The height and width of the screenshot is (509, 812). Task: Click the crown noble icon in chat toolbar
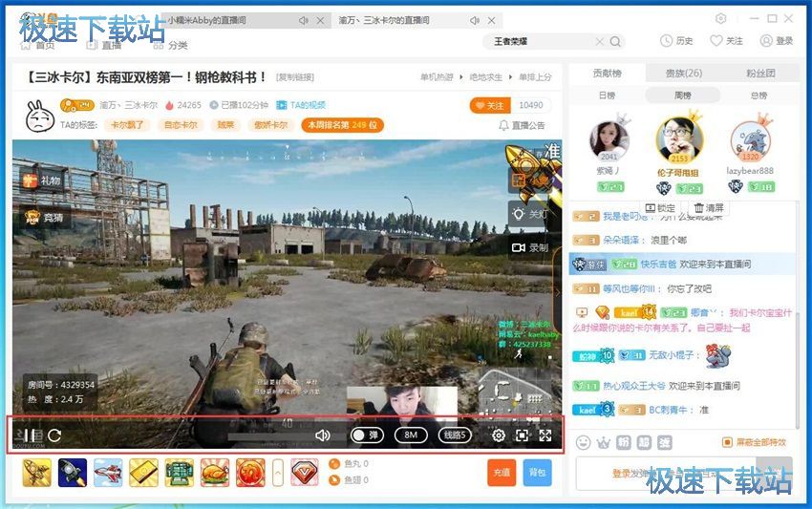pyautogui.click(x=604, y=442)
